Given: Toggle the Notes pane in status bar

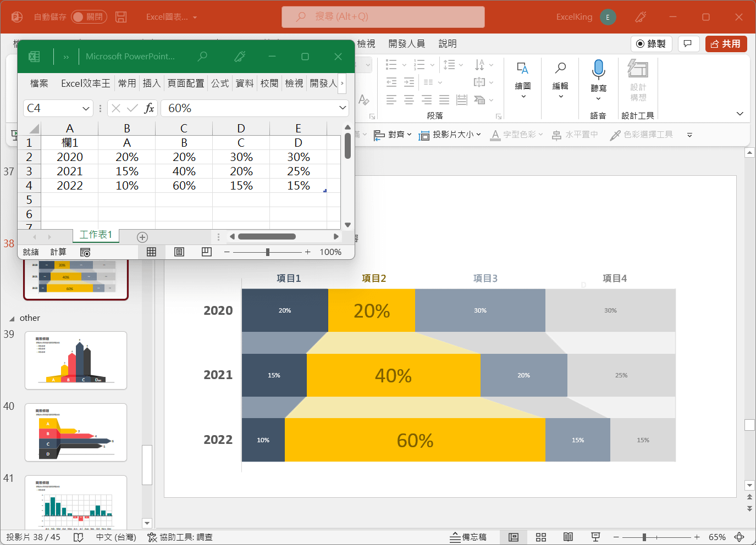Looking at the screenshot, I should coord(468,537).
